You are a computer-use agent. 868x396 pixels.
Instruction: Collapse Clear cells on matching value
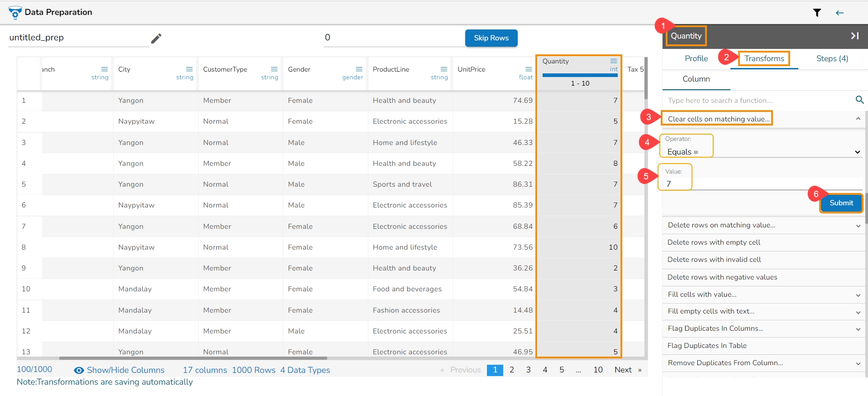tap(858, 119)
